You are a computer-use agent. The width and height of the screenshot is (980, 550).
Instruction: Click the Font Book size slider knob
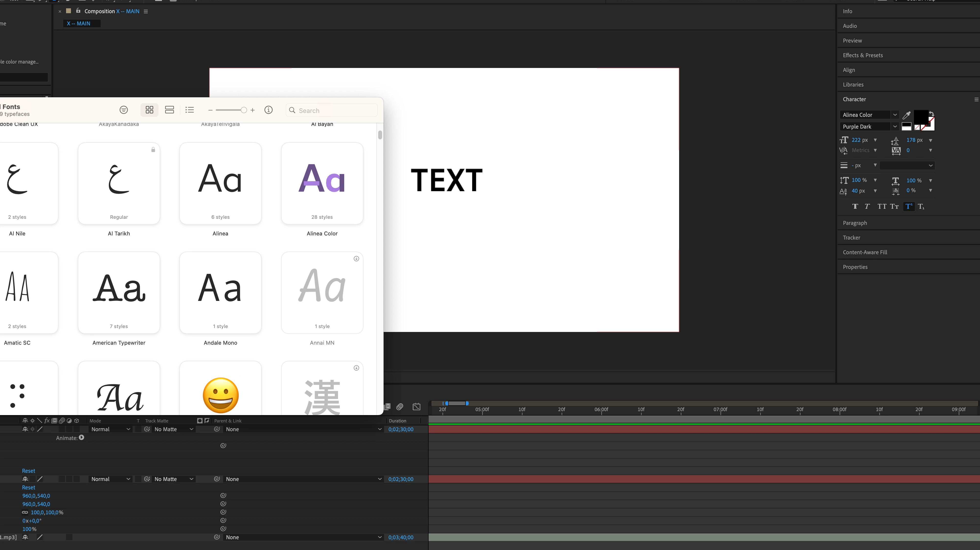tap(243, 110)
